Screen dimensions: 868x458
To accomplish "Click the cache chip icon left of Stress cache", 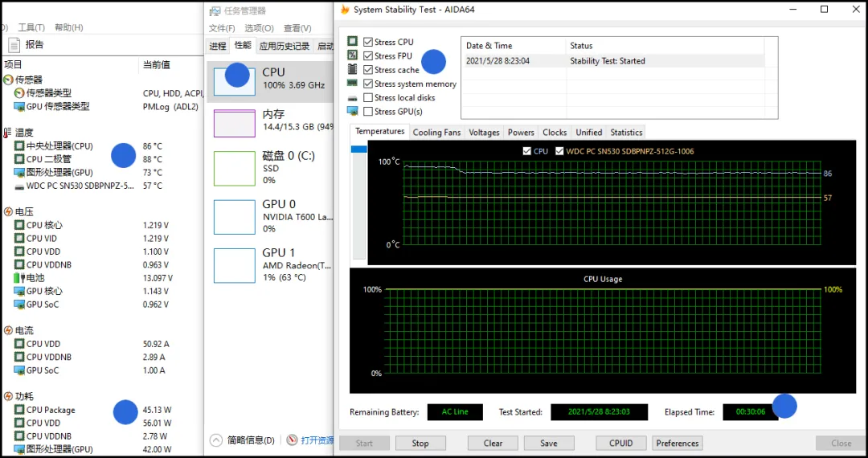I will click(x=352, y=69).
